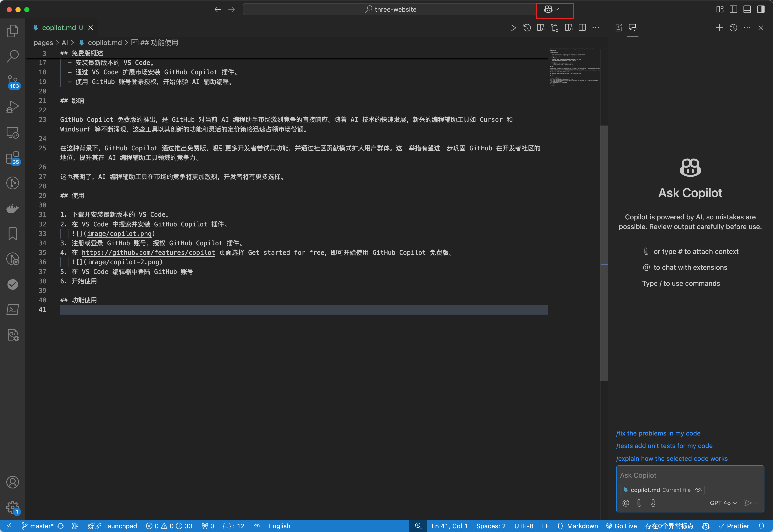
Task: Open the Manage gear icon
Action: [13, 508]
